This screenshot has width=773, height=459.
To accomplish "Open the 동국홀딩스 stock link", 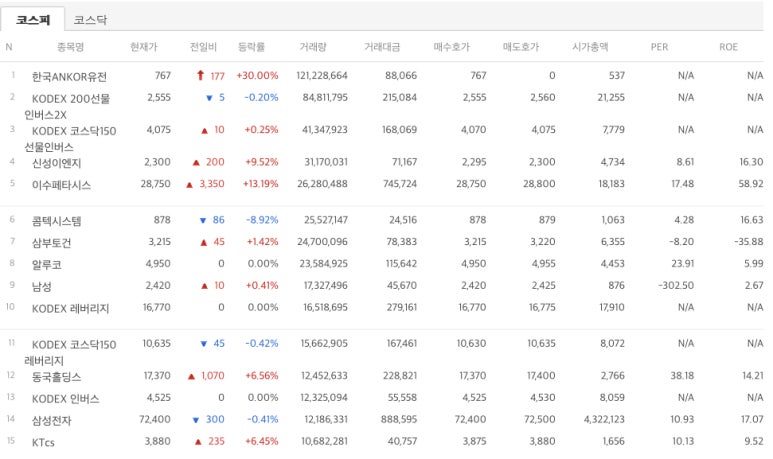I will (x=56, y=377).
